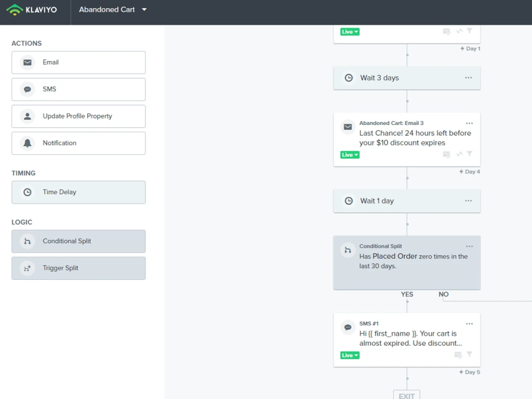Image resolution: width=532 pixels, height=399 pixels.
Task: Click the analytics graph icon on Email 3 card
Action: [458, 154]
